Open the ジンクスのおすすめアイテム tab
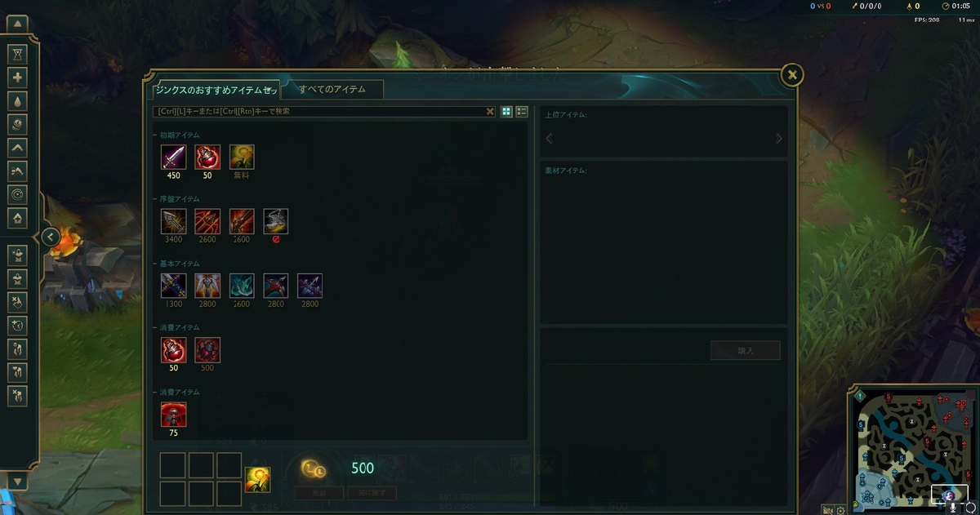The width and height of the screenshot is (980, 515). coord(216,89)
